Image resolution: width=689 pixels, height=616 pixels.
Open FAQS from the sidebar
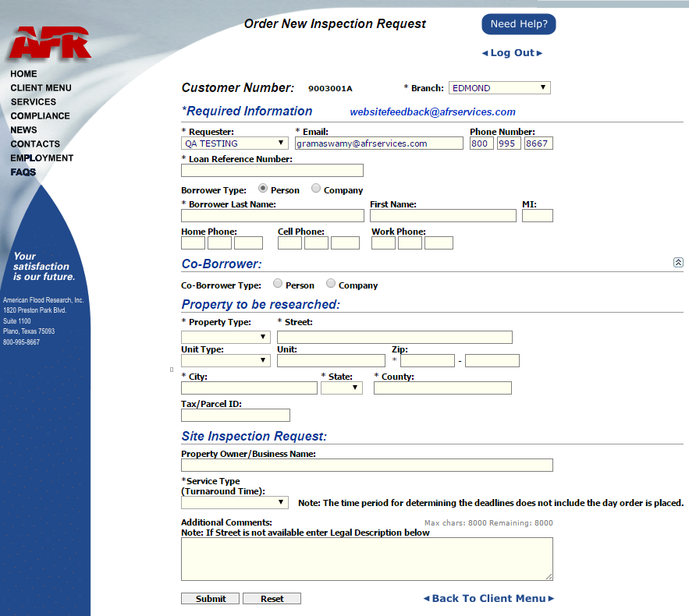pos(23,172)
